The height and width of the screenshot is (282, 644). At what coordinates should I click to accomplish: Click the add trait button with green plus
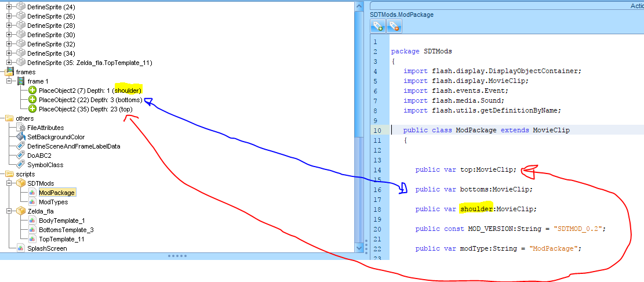click(x=379, y=26)
